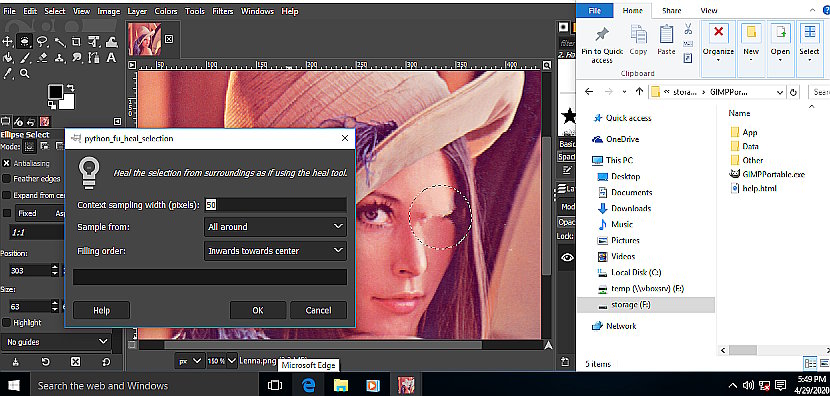
Task: Select the Eraser tool
Action: tap(42, 58)
